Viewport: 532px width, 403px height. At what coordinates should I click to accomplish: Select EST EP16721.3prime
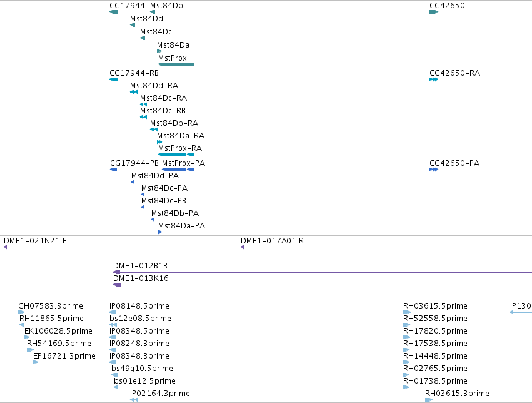click(64, 356)
